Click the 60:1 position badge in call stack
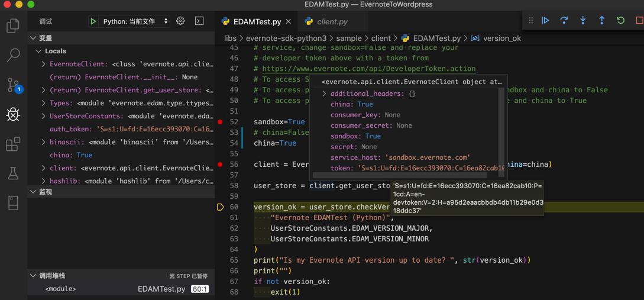 tap(200, 289)
